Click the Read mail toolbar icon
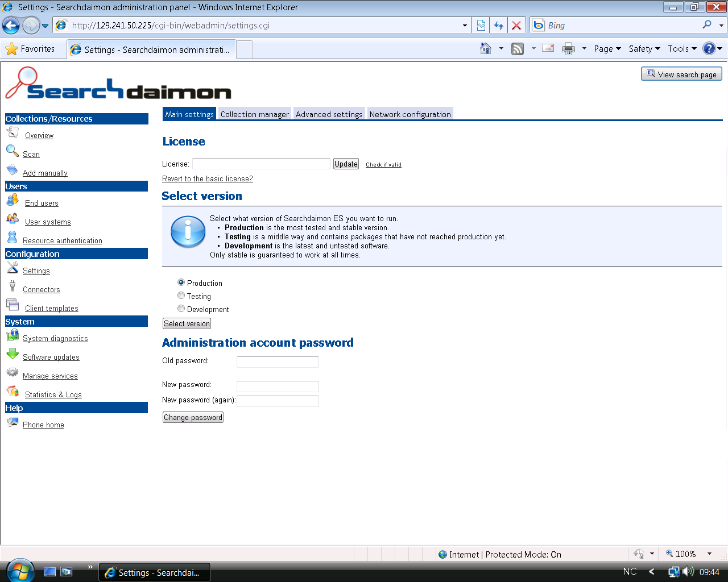The width and height of the screenshot is (728, 582). pyautogui.click(x=548, y=49)
